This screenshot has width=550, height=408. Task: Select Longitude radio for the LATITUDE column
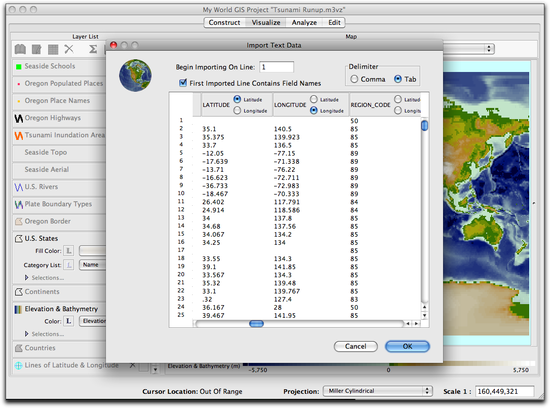[237, 111]
